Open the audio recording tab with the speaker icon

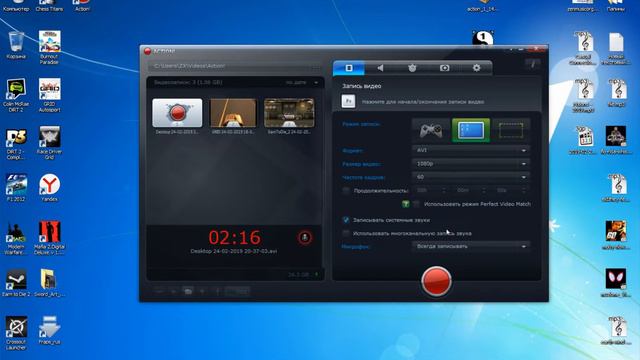[380, 68]
